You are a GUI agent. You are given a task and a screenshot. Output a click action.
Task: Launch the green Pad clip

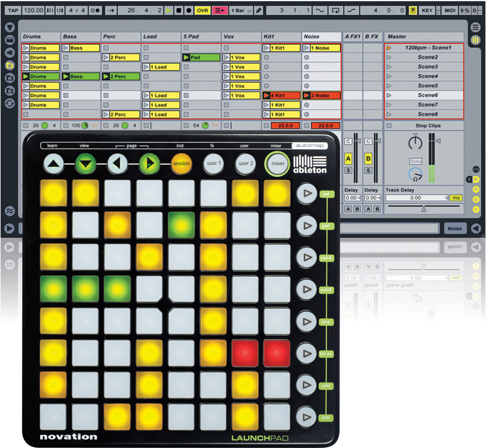click(x=200, y=57)
